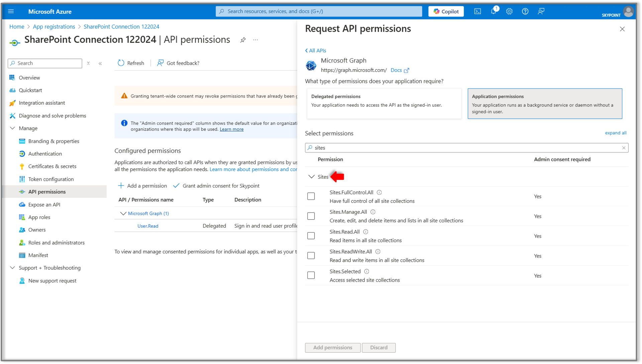Open the Cloud Shell terminal icon
Viewport: 642px width, 364px height.
(x=477, y=11)
